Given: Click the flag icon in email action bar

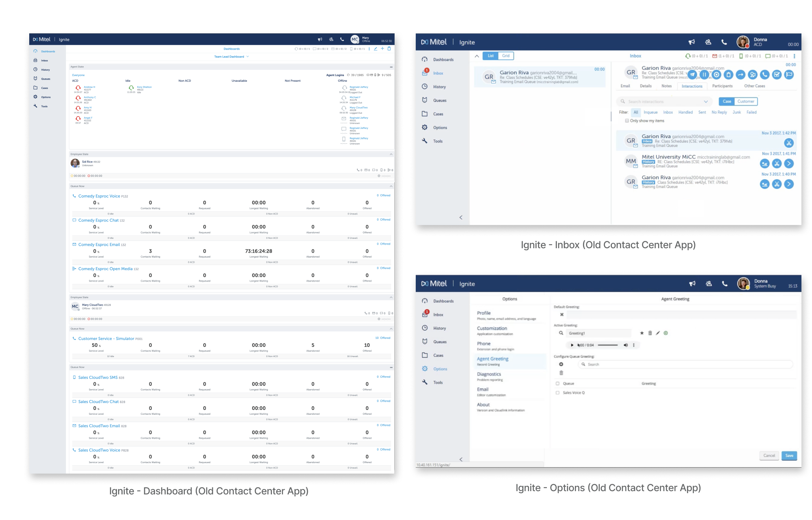Looking at the screenshot, I should click(x=789, y=75).
